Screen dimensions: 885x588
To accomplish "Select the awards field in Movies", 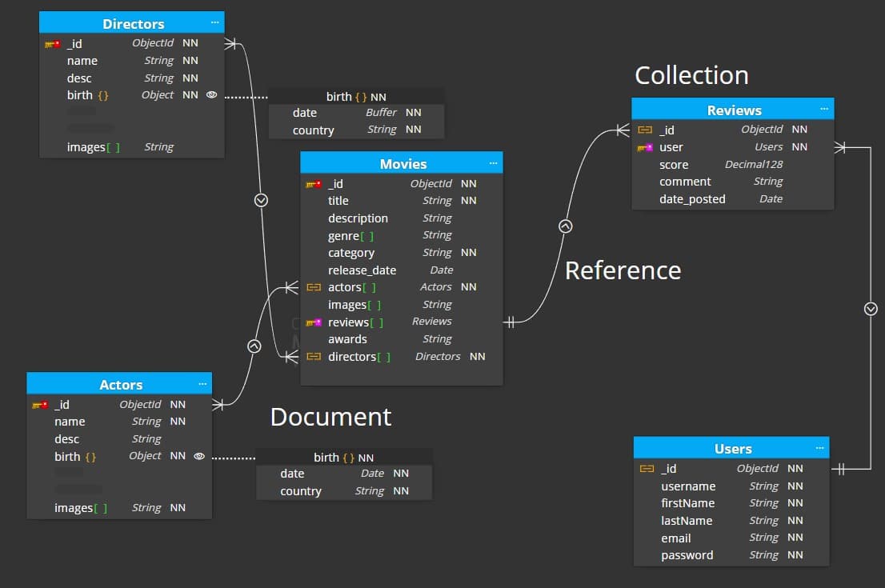I will pyautogui.click(x=402, y=339).
